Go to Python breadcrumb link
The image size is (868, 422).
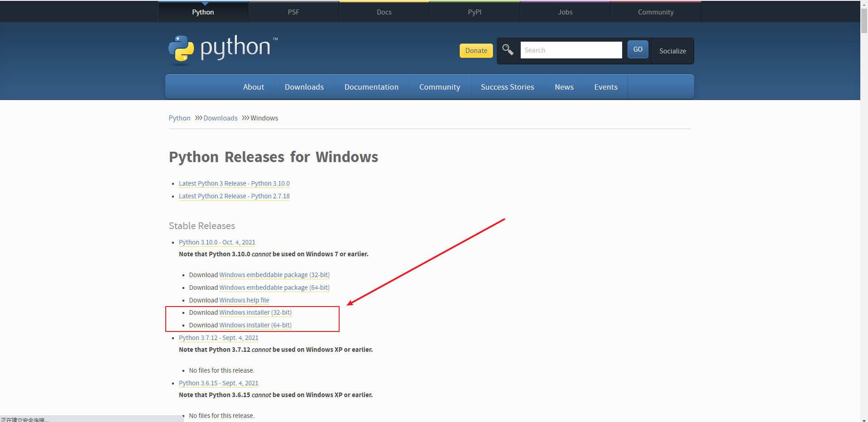[x=179, y=118]
